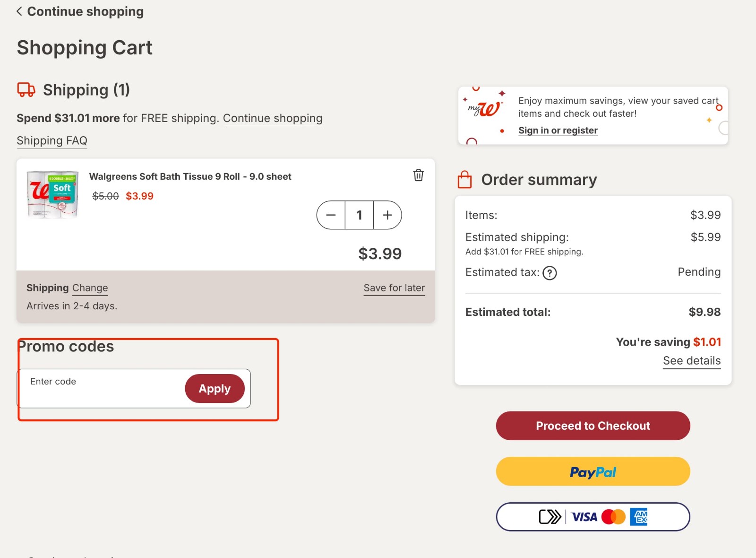Decrease item quantity with the minus control
The height and width of the screenshot is (558, 756).
[x=331, y=215]
